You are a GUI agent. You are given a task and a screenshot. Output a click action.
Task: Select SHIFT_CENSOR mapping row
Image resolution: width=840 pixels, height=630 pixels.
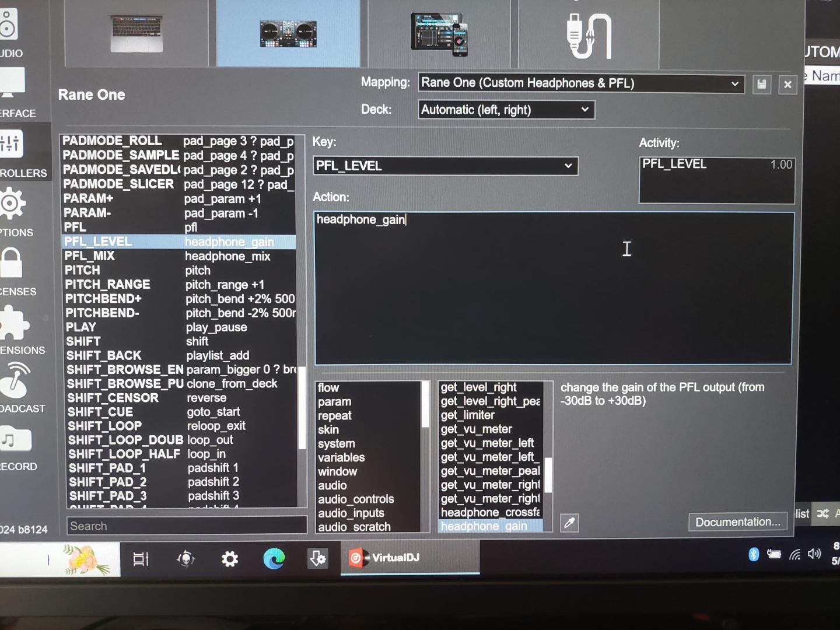(181, 398)
